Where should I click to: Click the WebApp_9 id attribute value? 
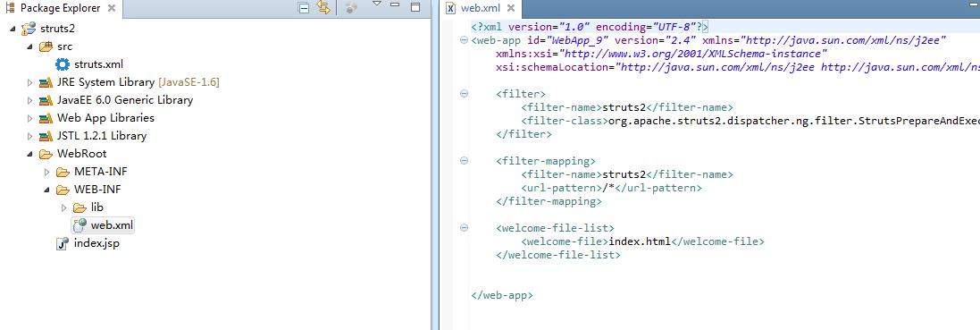pos(576,40)
